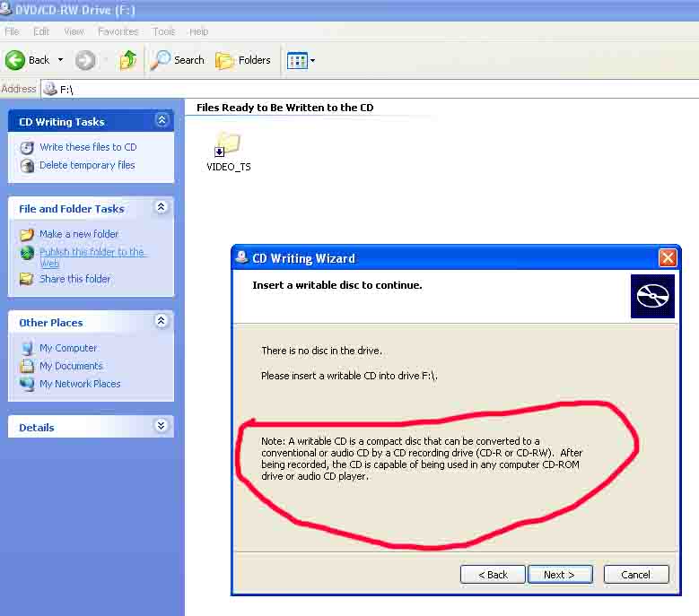Open the File menu
The image size is (699, 616).
click(12, 31)
